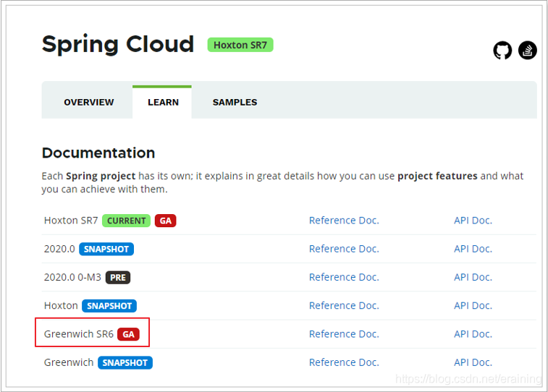Image resolution: width=548 pixels, height=392 pixels.
Task: Click the GA badge next to Greenwich SR6
Action: click(129, 334)
